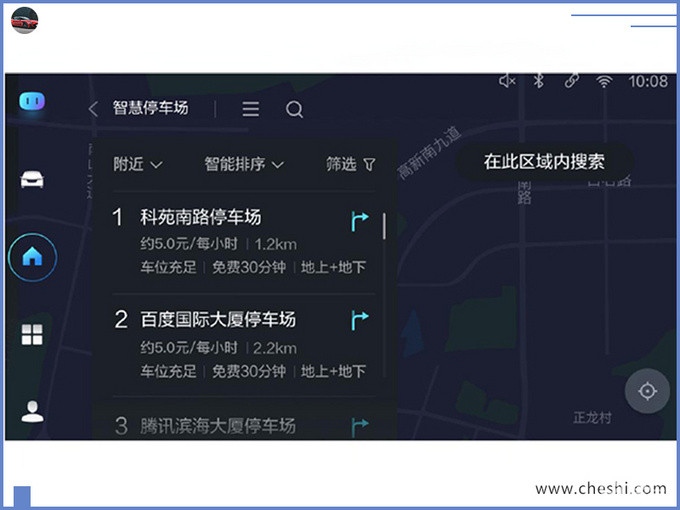Open the user profile icon
Image resolution: width=680 pixels, height=510 pixels.
coord(32,411)
